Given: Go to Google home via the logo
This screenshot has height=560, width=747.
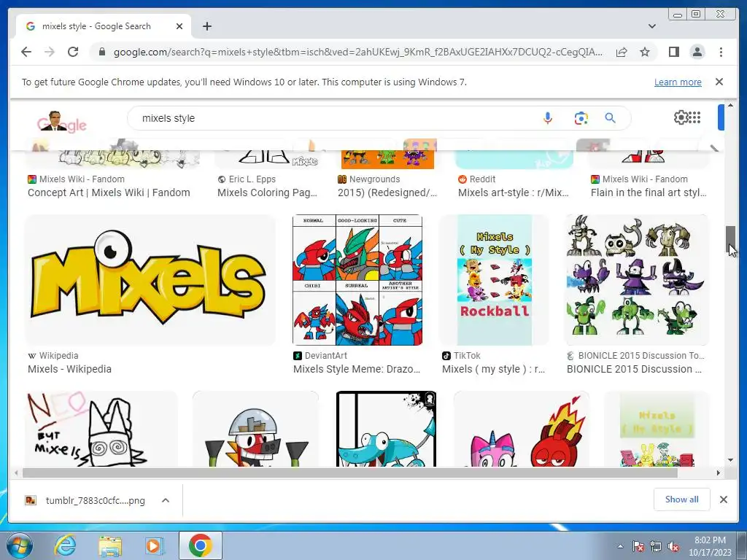Looking at the screenshot, I should click(x=61, y=122).
